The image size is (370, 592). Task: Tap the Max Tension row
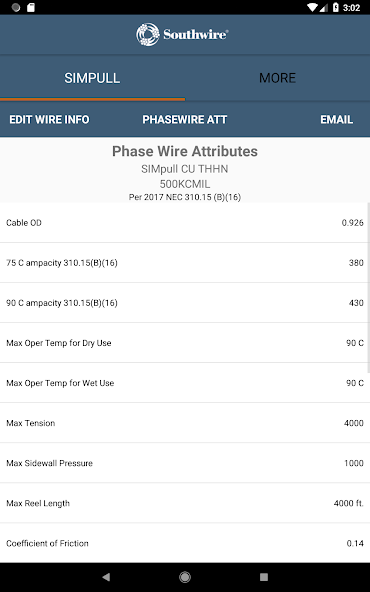click(x=184, y=423)
